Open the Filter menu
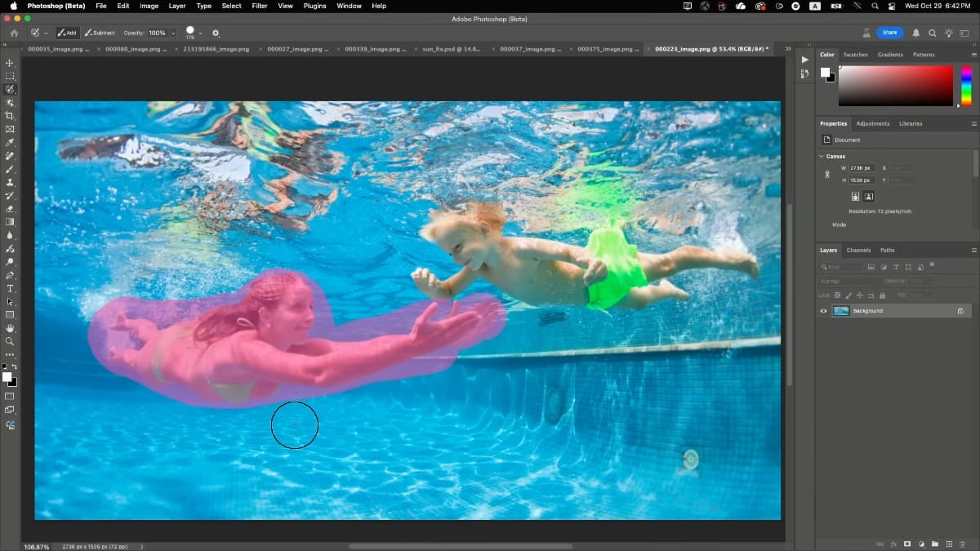The image size is (980, 551). 260,6
